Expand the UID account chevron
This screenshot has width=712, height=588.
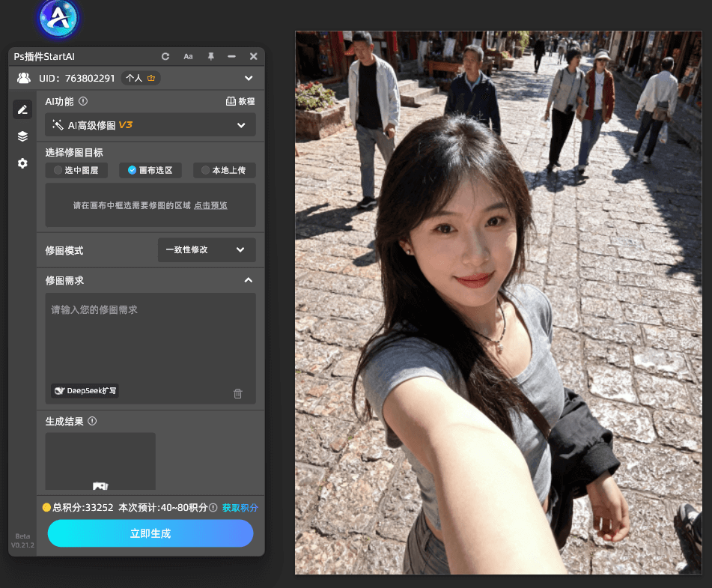click(x=249, y=78)
